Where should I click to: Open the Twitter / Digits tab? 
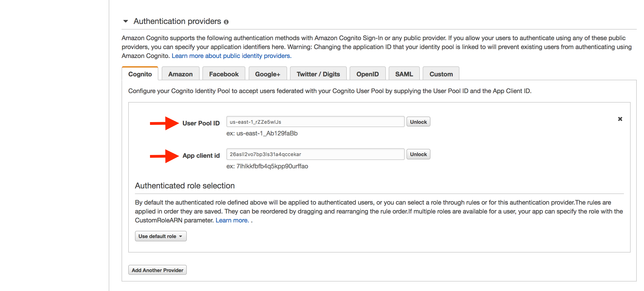pyautogui.click(x=318, y=74)
